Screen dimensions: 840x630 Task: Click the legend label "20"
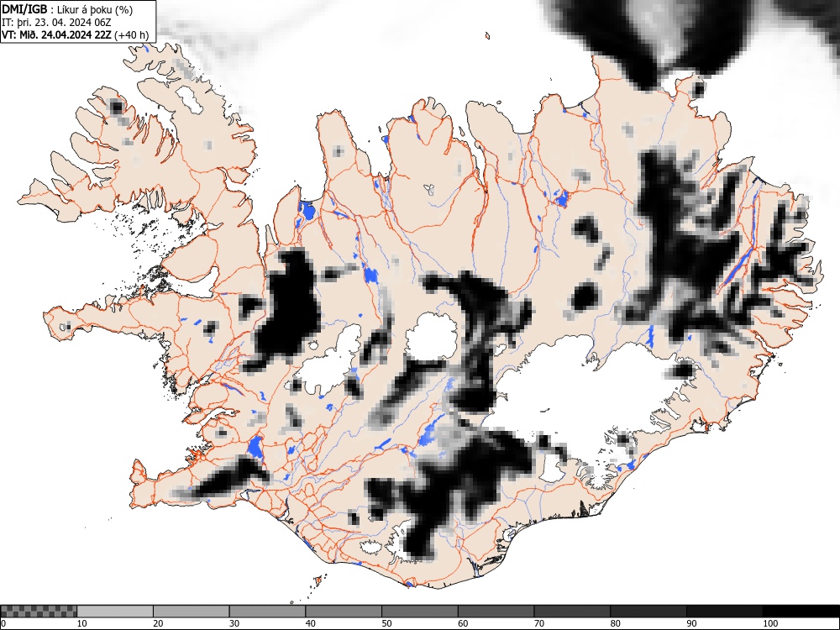click(158, 623)
